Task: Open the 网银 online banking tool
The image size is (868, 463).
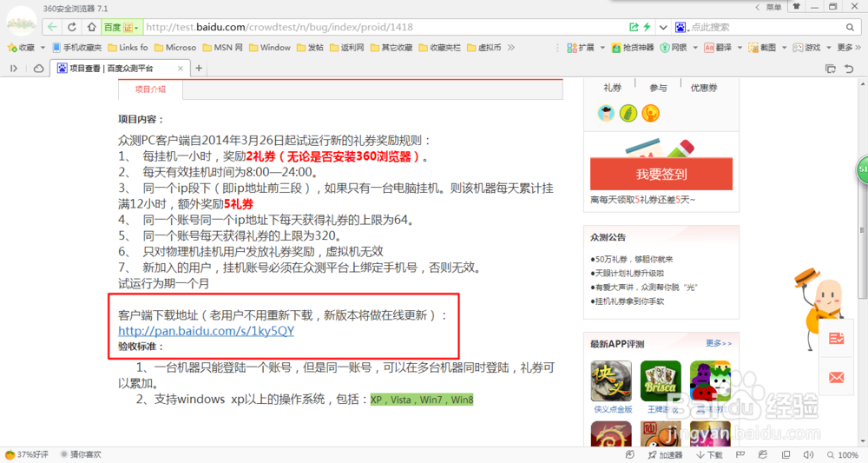Action: (x=674, y=48)
